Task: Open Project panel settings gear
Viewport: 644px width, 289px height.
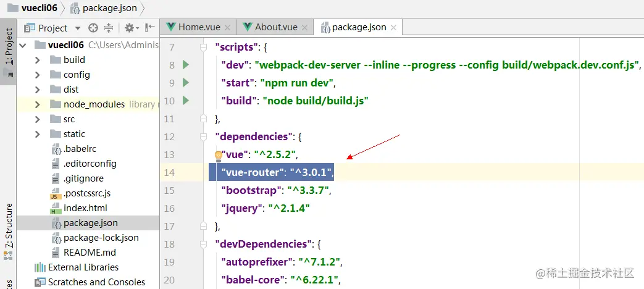Action: (130, 28)
